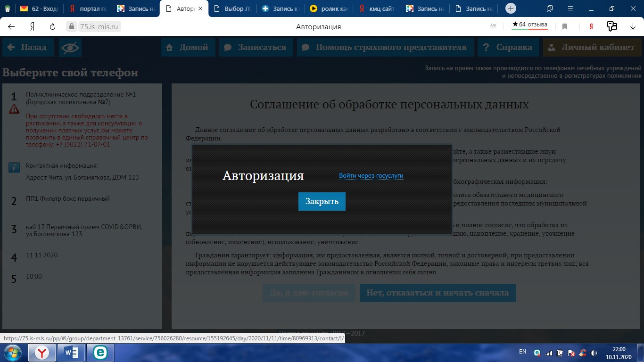Click the volume speaker icon in tray

tap(594, 353)
